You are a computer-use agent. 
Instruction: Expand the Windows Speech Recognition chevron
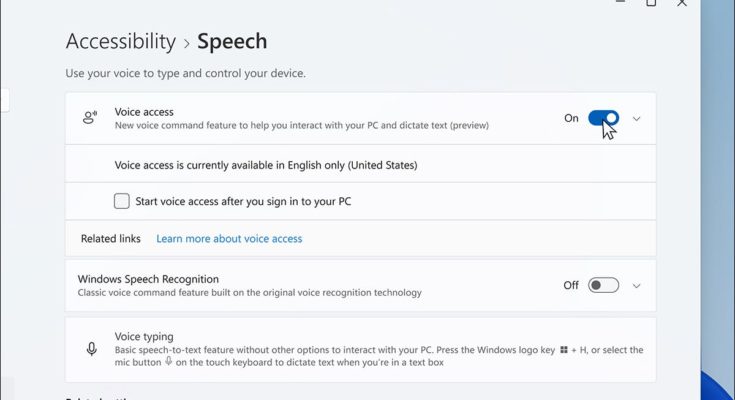637,285
